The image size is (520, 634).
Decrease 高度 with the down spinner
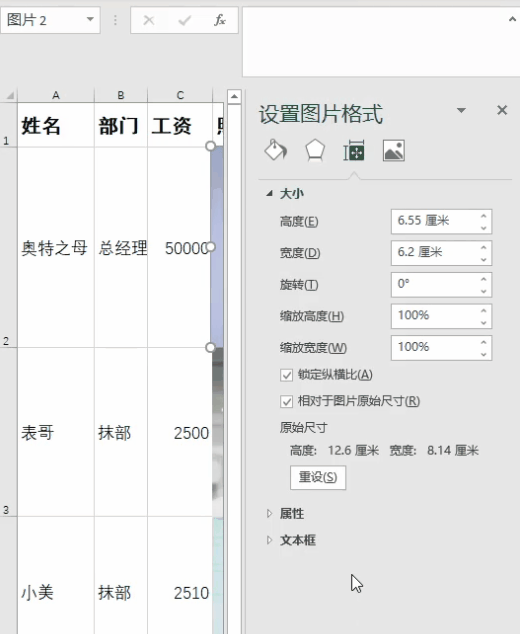pyautogui.click(x=484, y=228)
